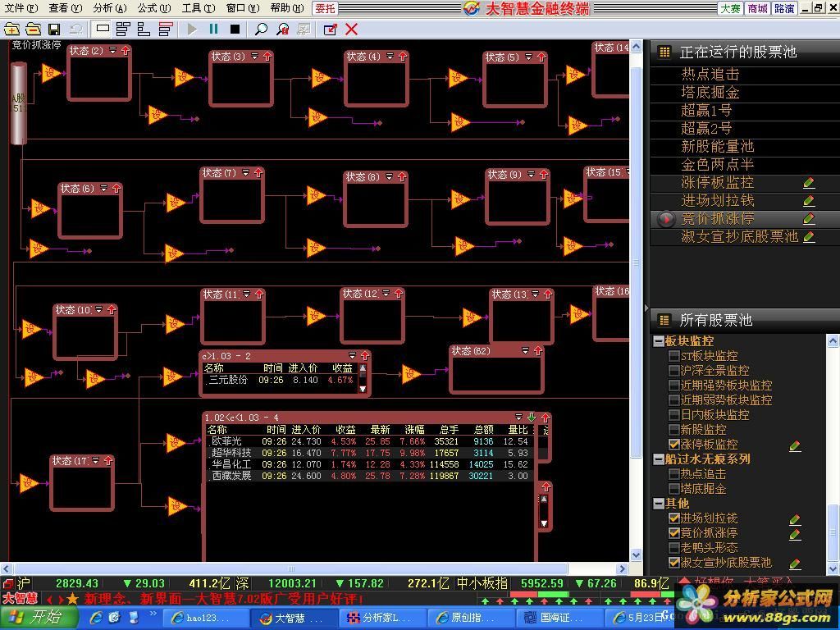Open dropdown arrow on 状态(8) box
The image size is (840, 630).
pyautogui.click(x=390, y=177)
